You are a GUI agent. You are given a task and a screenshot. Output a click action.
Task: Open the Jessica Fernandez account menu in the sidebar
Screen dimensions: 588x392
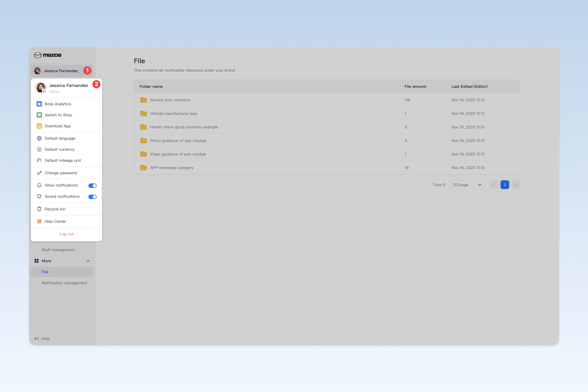coord(62,71)
